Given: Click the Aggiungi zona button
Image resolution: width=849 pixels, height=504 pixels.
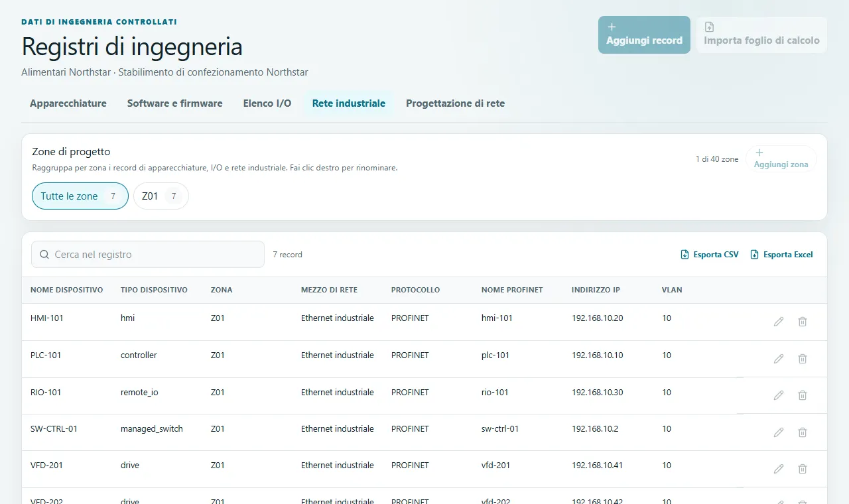Looking at the screenshot, I should [x=781, y=159].
